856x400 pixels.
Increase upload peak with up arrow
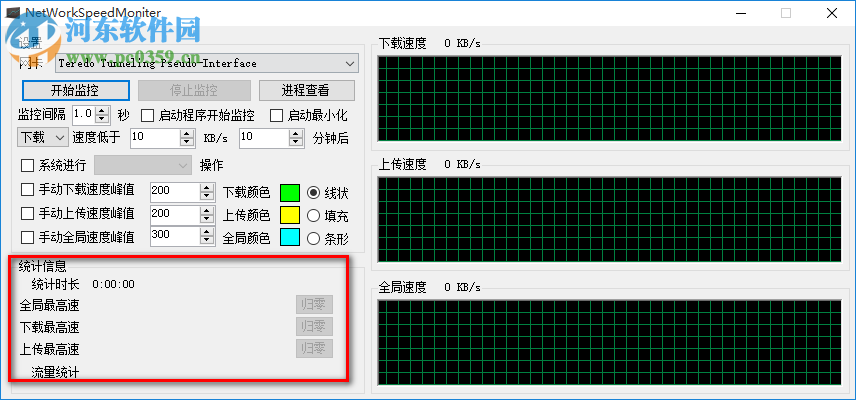(x=207, y=210)
